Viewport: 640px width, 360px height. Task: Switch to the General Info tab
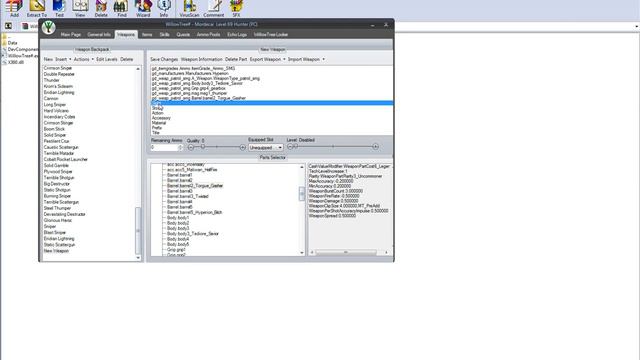coord(99,35)
